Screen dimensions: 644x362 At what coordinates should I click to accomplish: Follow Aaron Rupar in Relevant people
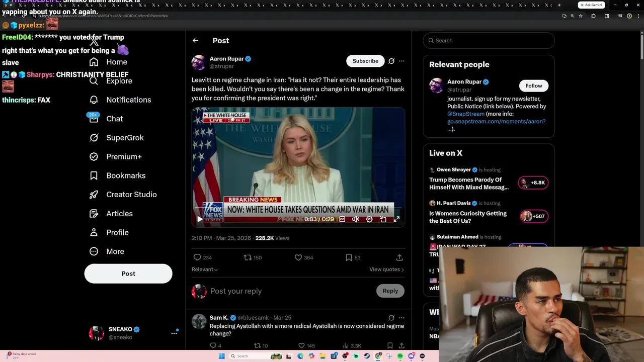(534, 85)
